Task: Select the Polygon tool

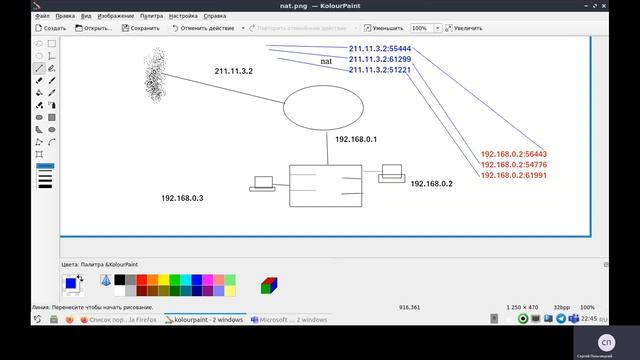Action: (x=39, y=129)
